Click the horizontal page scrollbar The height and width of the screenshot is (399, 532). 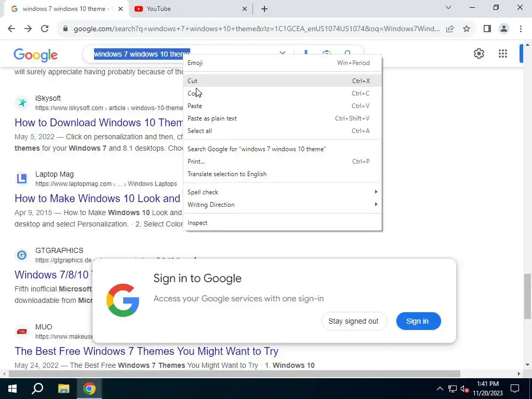234,374
